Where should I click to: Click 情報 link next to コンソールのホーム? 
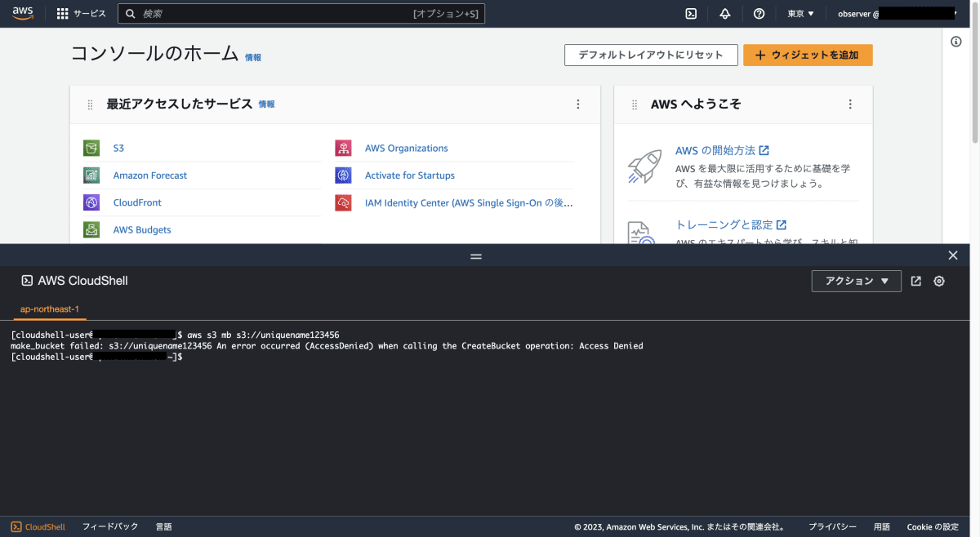253,57
